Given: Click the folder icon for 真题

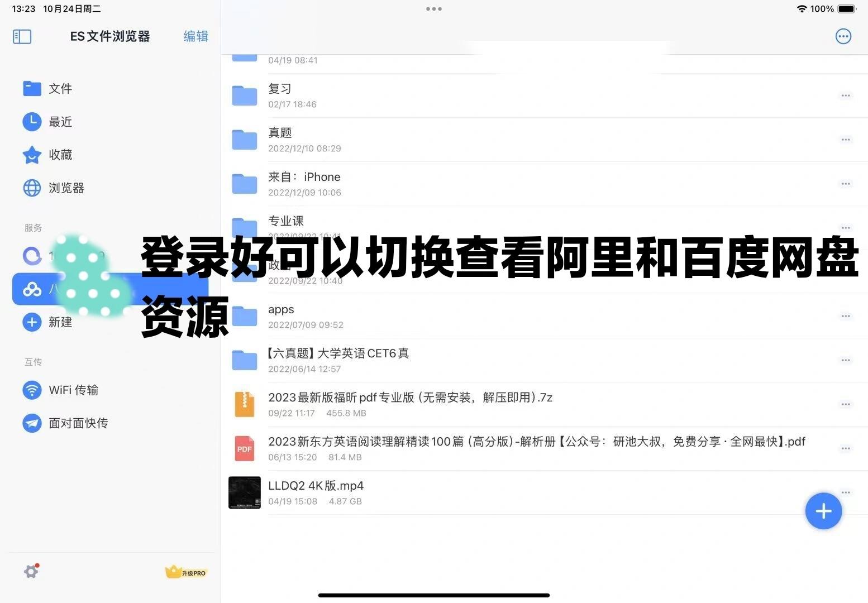Looking at the screenshot, I should pyautogui.click(x=245, y=140).
